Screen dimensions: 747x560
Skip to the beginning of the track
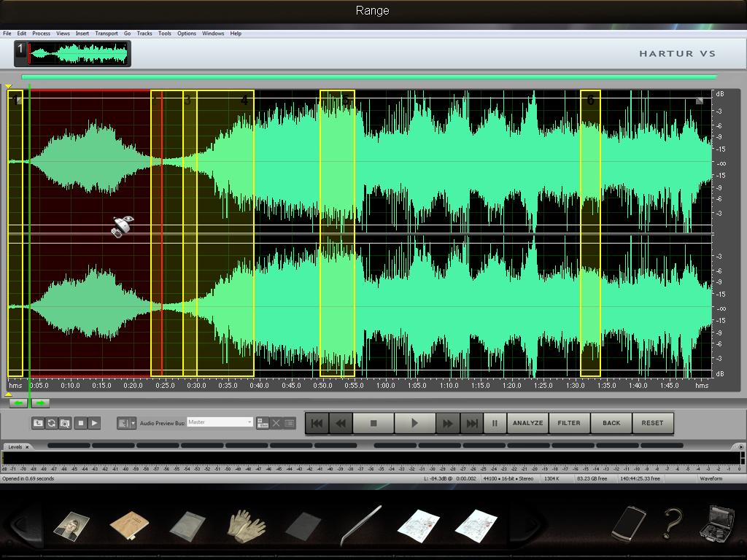click(x=317, y=423)
